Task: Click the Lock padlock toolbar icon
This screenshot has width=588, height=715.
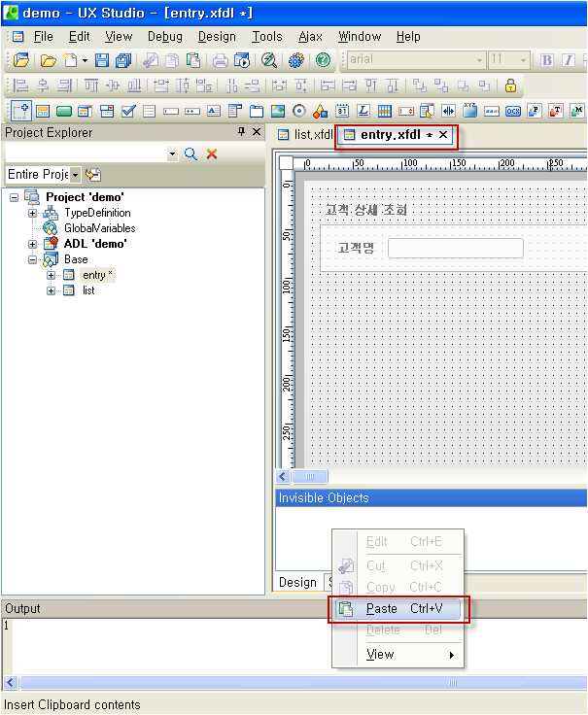Action: click(510, 85)
